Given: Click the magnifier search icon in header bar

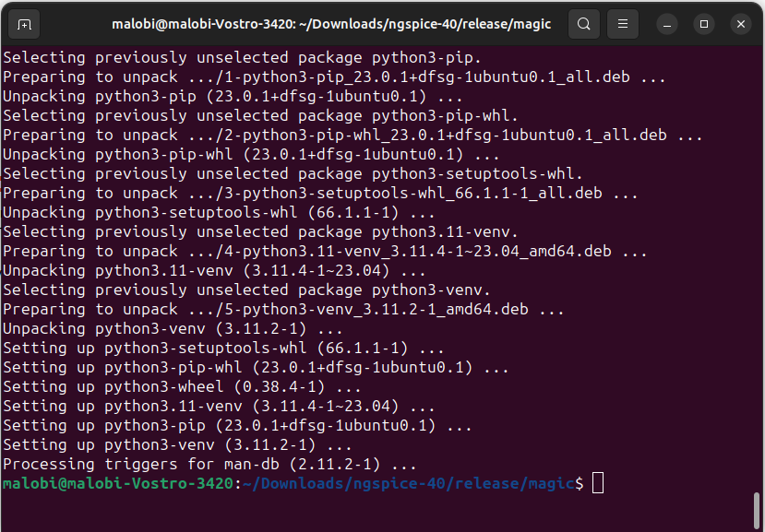Looking at the screenshot, I should coord(583,24).
